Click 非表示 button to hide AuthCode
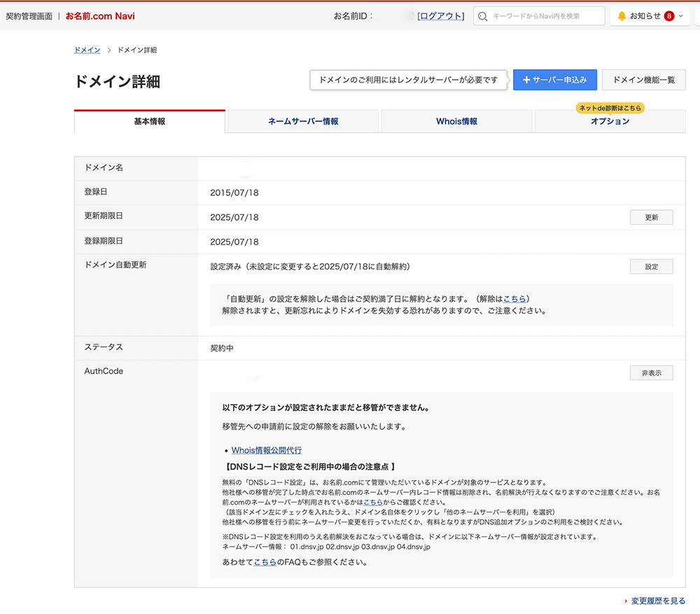Screen dimensions: 700x614 (651, 373)
